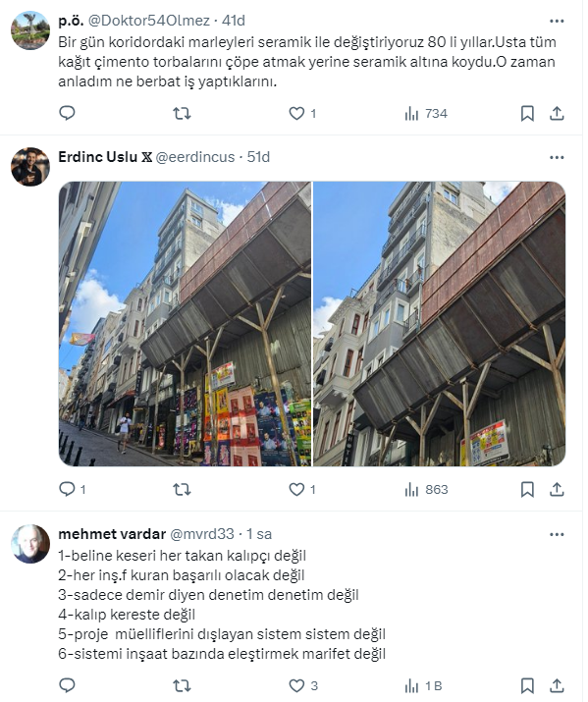The width and height of the screenshot is (588, 702).
Task: Bookmark mehmet vardar's list tweet
Action: point(527,685)
